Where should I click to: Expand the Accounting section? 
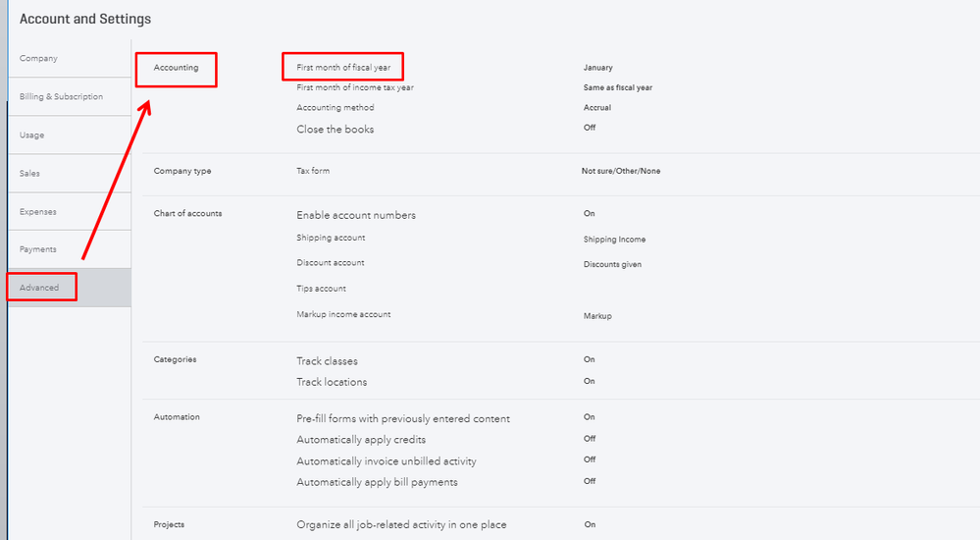(x=176, y=68)
